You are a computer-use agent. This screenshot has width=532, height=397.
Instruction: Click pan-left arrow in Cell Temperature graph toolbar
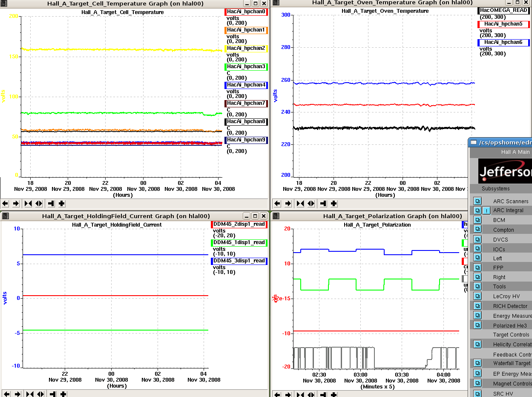6,204
